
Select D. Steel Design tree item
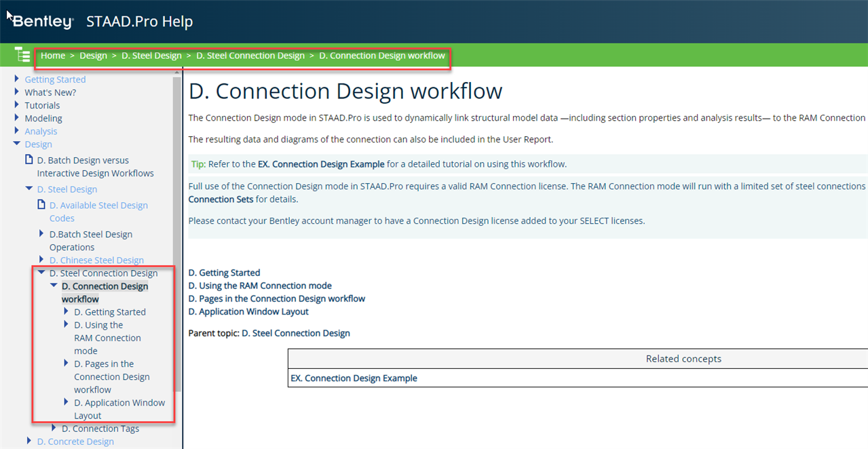coord(67,189)
